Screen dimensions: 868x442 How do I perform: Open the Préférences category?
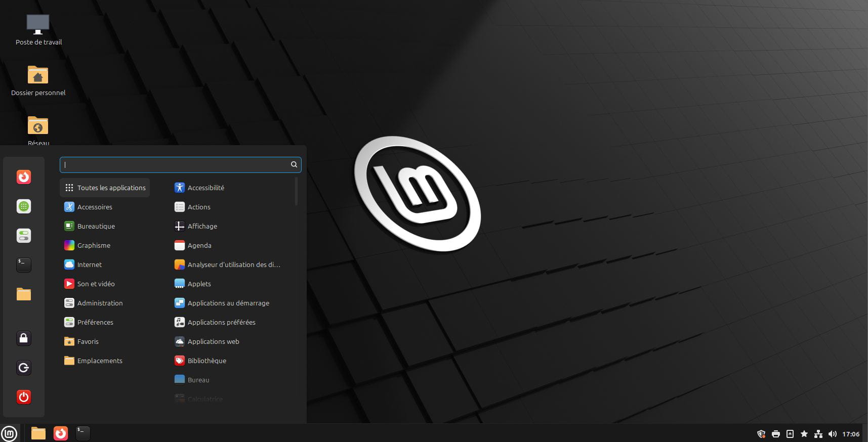[x=95, y=322]
